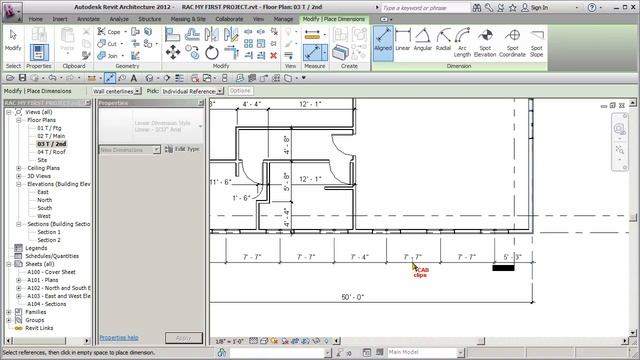Click the Save icon in quick access toolbar

[22, 78]
